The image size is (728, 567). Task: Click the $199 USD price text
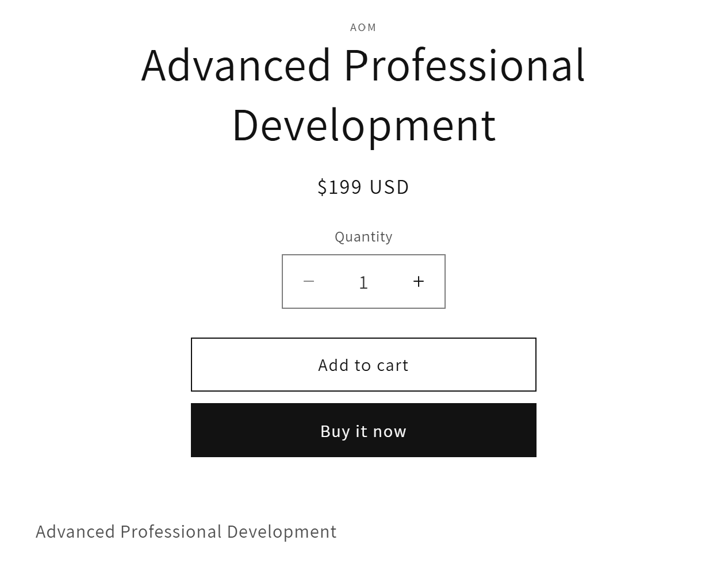coord(363,187)
